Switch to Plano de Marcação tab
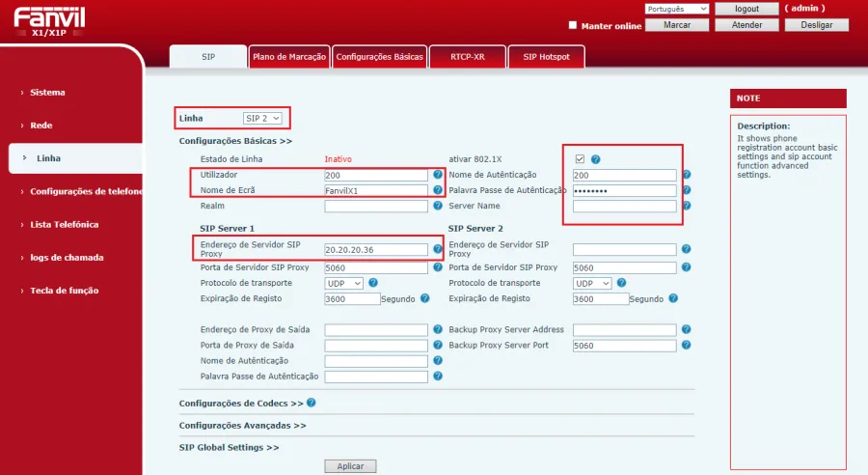 pyautogui.click(x=289, y=57)
